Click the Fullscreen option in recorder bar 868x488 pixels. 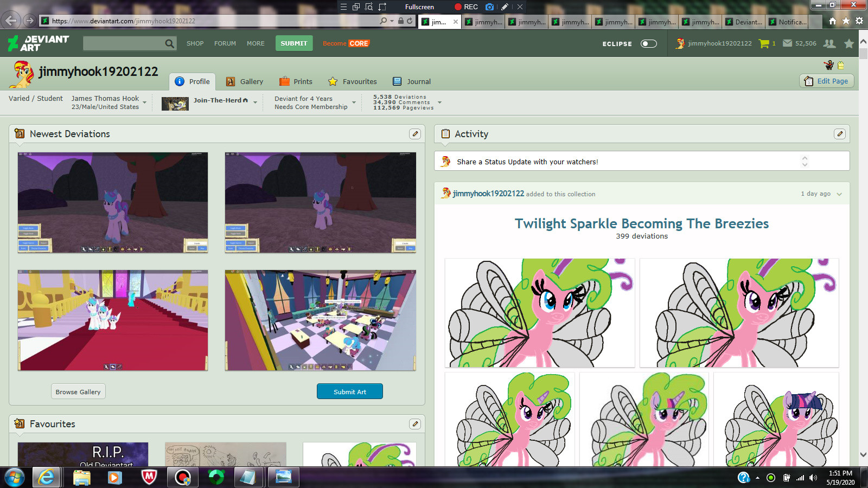419,7
